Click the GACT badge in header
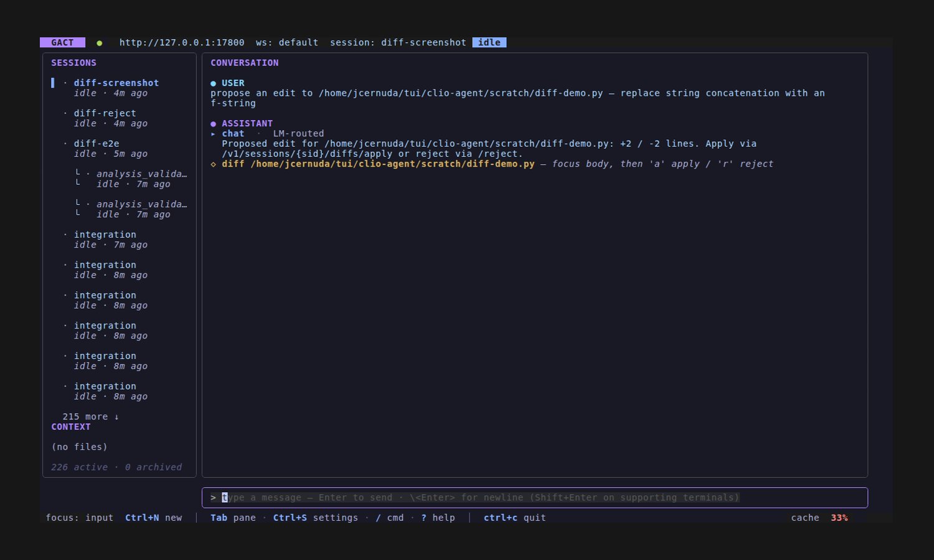The image size is (934, 560). point(62,42)
